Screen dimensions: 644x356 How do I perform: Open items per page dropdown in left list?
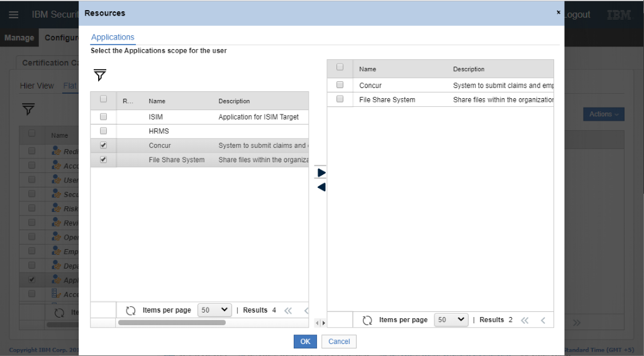[214, 310]
